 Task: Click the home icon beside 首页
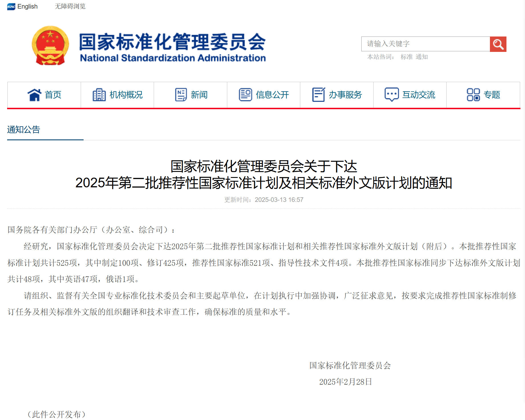(x=35, y=95)
